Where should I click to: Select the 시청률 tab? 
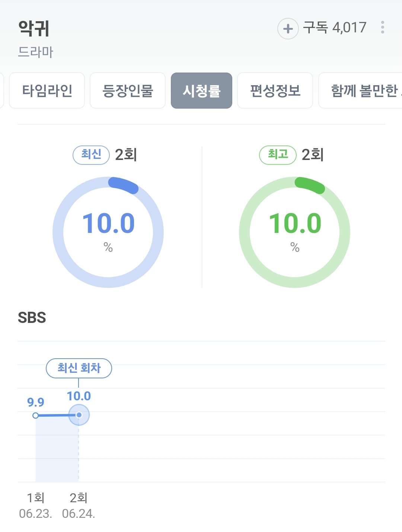201,91
